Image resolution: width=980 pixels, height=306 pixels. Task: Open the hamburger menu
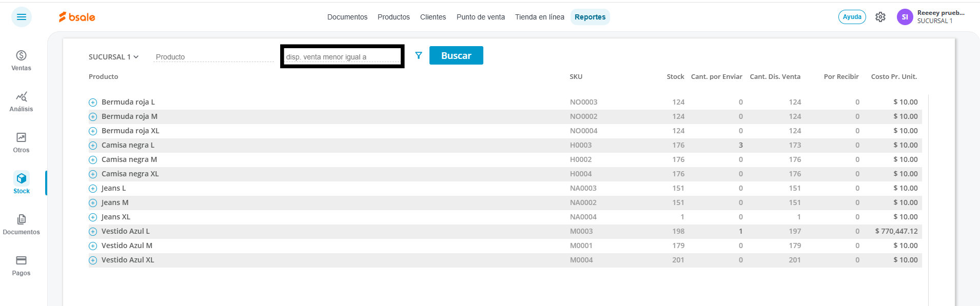[22, 17]
